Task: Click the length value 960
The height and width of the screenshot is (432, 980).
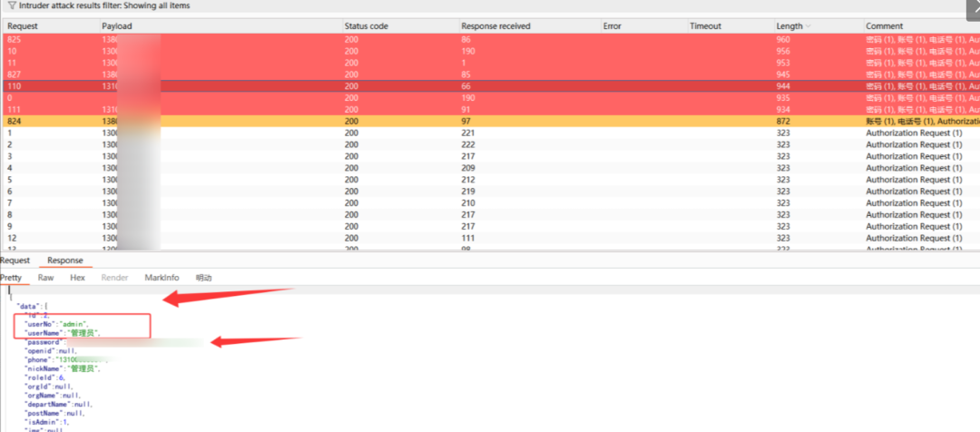Action: [783, 39]
